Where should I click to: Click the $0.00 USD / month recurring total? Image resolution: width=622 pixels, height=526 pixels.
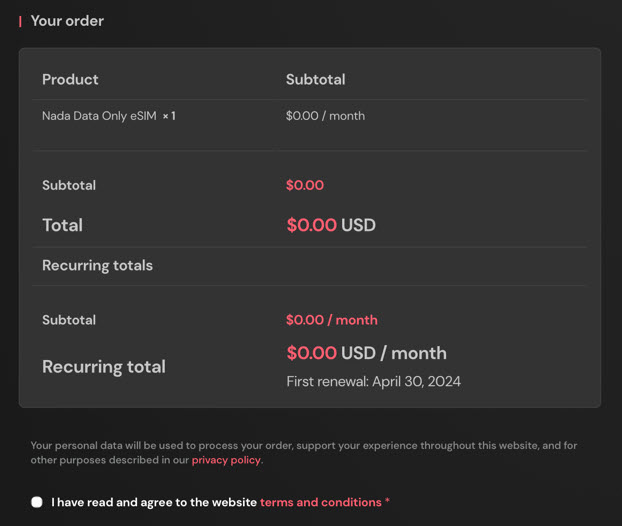click(366, 353)
